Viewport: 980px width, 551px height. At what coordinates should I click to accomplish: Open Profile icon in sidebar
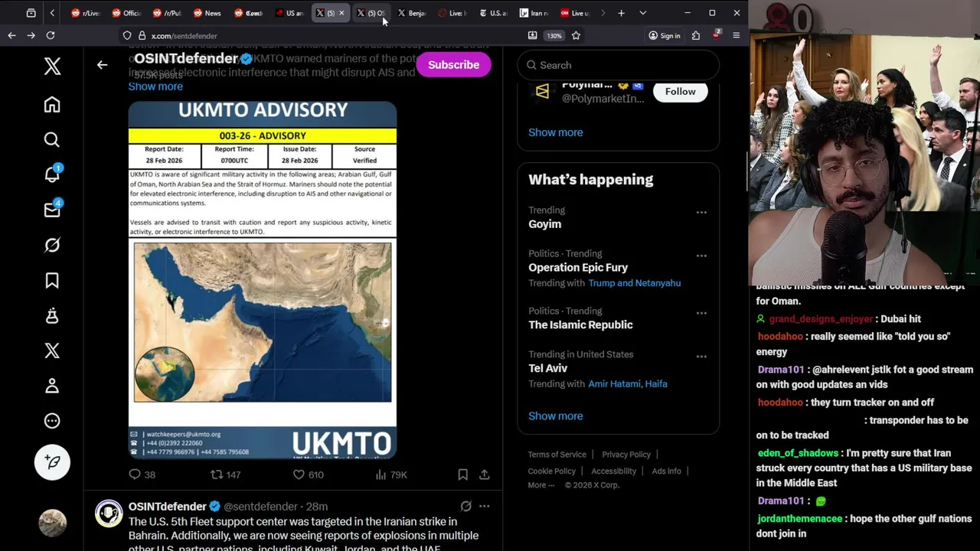click(x=52, y=386)
